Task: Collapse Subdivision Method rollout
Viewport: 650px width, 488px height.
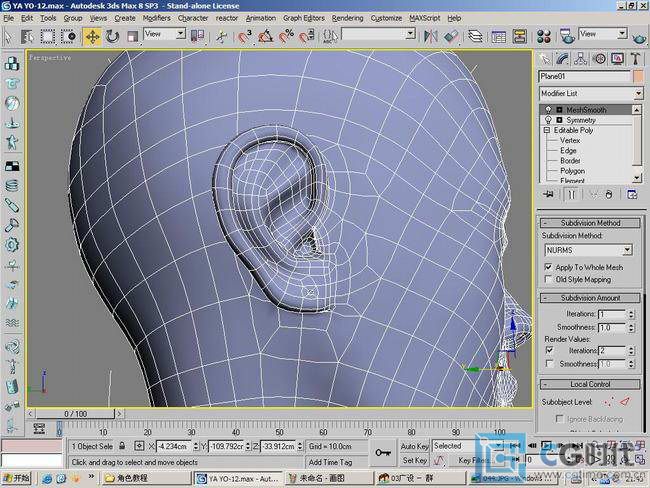Action: [590, 223]
